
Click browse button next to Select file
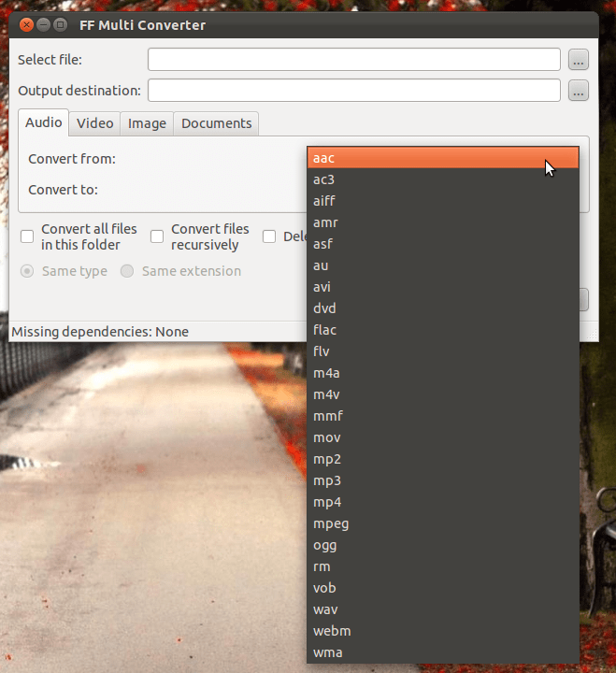579,61
